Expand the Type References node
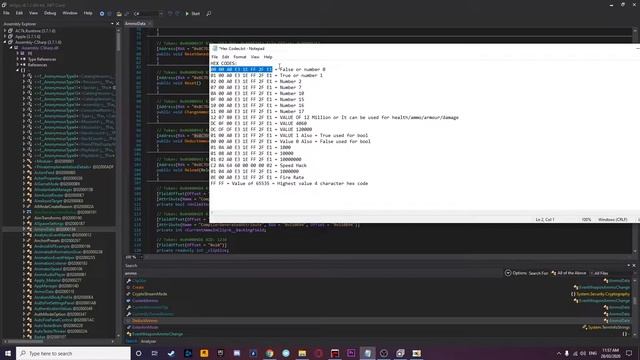The height and width of the screenshot is (360, 640). coord(18,59)
